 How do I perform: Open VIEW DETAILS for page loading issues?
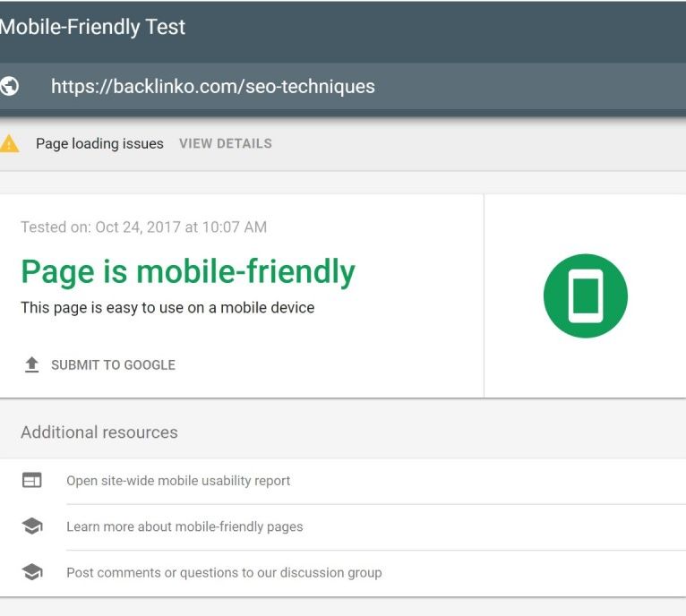click(x=225, y=143)
